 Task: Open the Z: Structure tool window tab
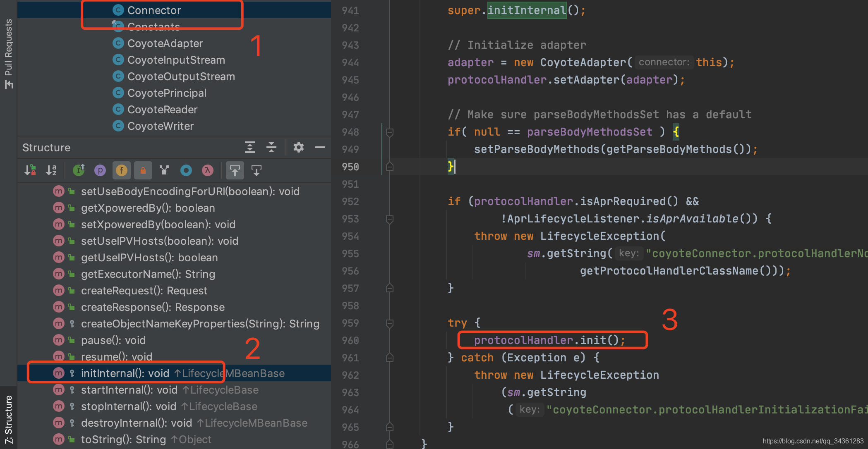click(x=8, y=418)
